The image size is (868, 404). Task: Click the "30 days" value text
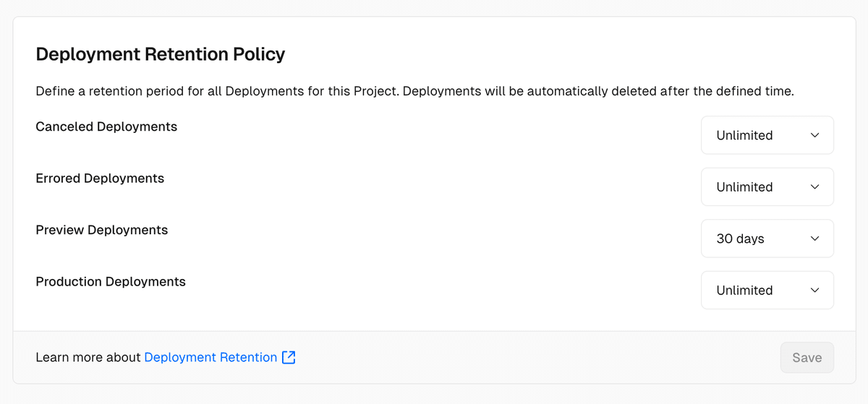(x=741, y=238)
